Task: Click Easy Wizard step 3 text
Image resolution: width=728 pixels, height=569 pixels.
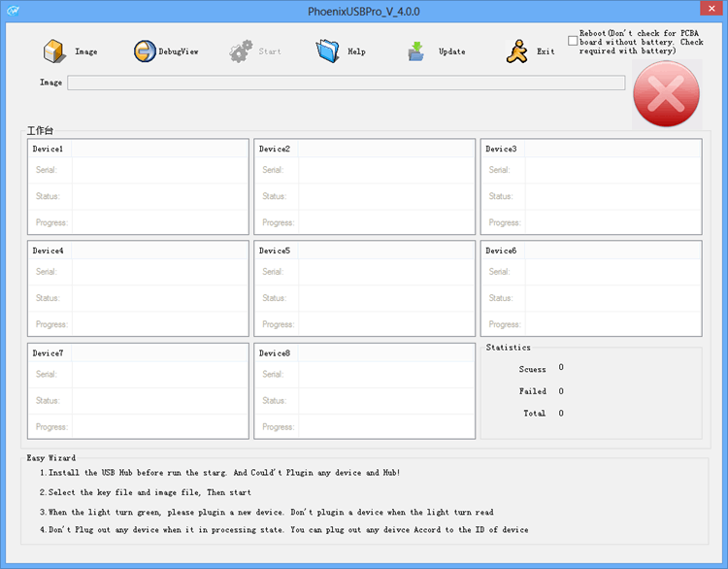Action: pyautogui.click(x=267, y=513)
